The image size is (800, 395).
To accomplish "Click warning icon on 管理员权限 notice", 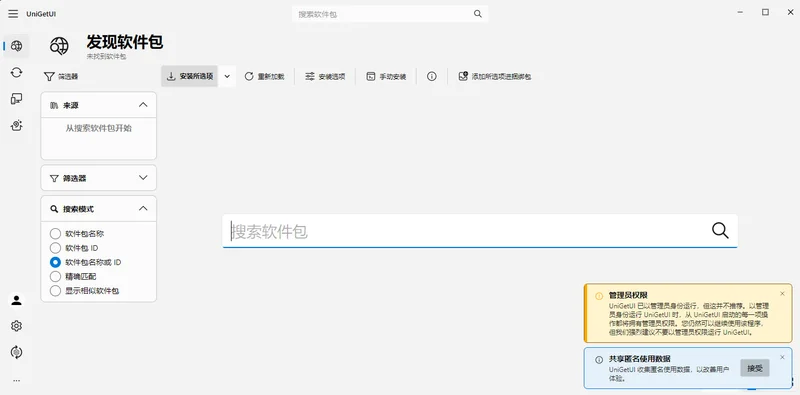I will (x=599, y=296).
